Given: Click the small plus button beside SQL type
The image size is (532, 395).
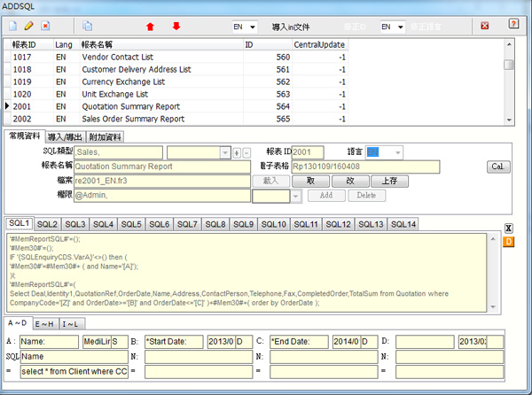Looking at the screenshot, I should click(x=237, y=153).
